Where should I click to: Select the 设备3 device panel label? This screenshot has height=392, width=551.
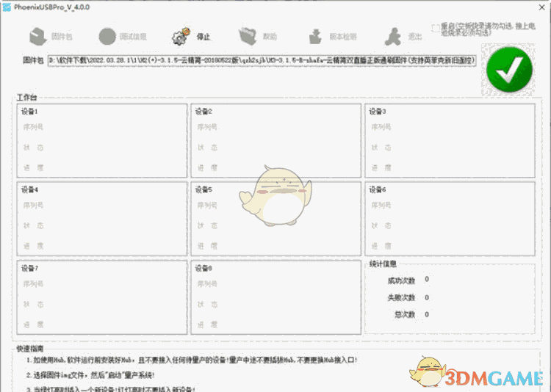pos(378,112)
